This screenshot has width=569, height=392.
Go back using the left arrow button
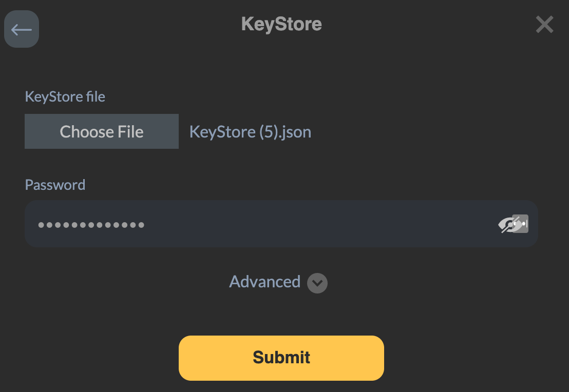click(22, 29)
